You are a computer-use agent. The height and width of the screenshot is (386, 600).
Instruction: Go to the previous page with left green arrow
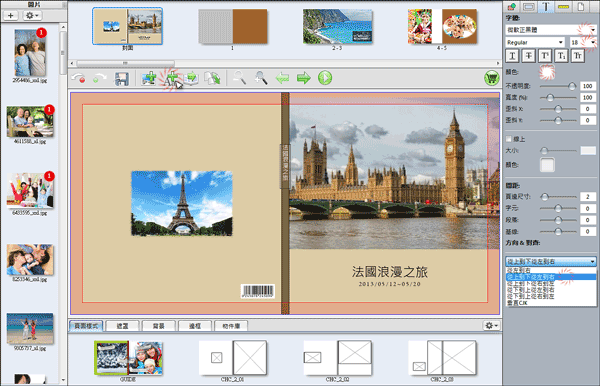282,78
